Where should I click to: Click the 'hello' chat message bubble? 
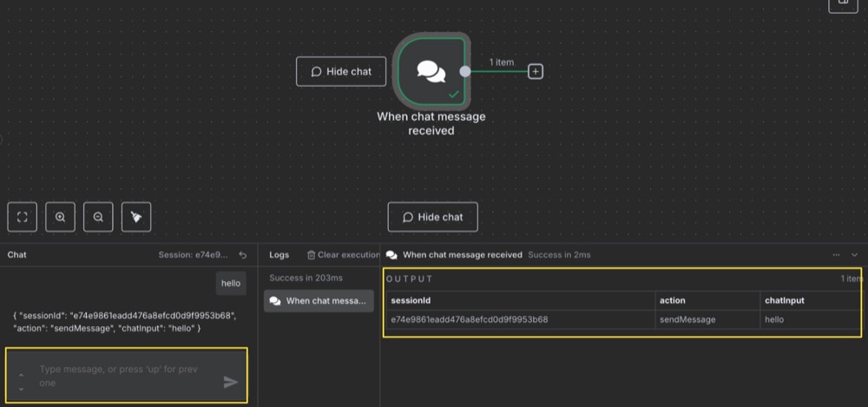pos(231,284)
